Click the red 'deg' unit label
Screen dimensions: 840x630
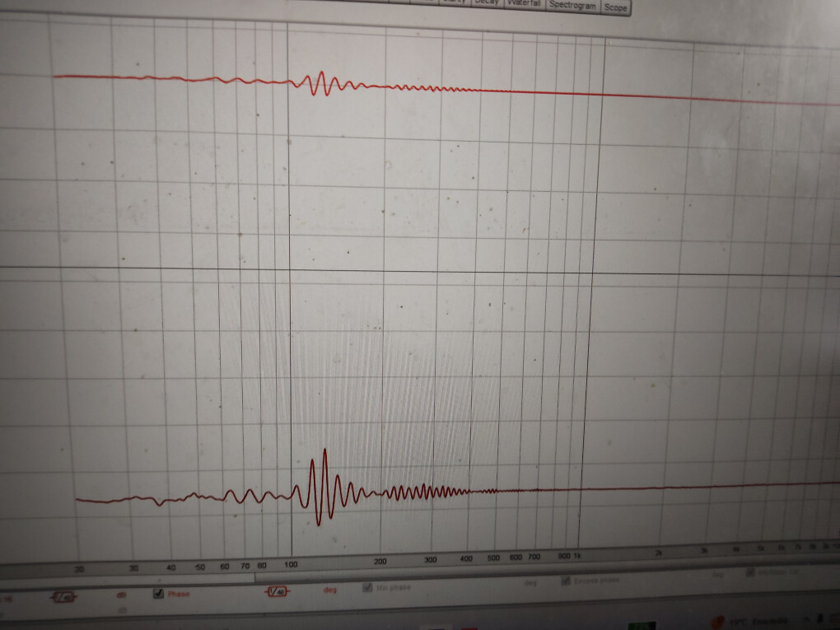[x=329, y=590]
